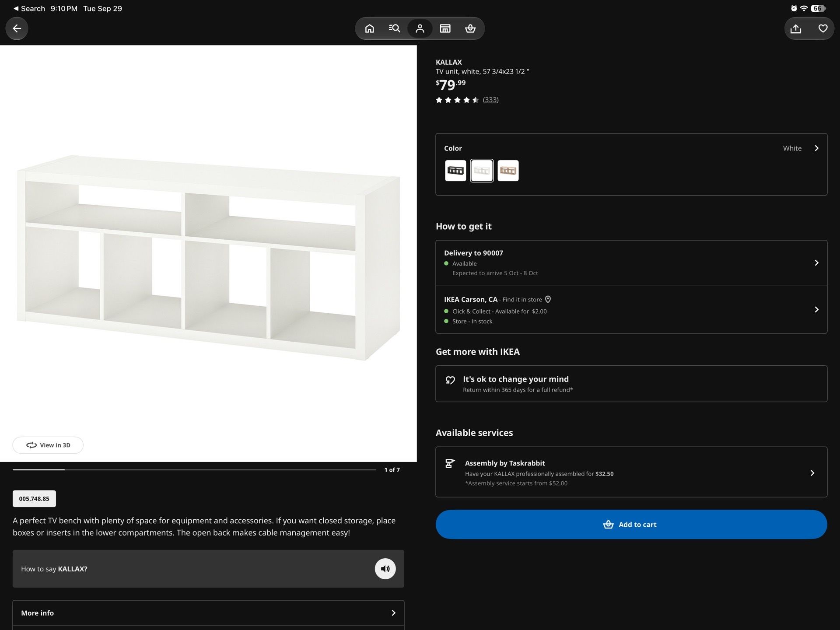Tap the "1 of 7" image counter
840x630 pixels.
tap(392, 470)
